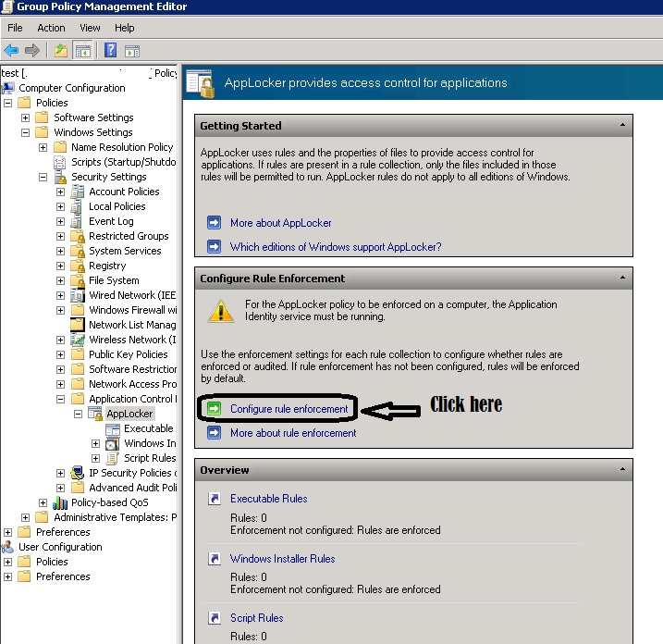Select the System Services tree item
This screenshot has height=644, width=663.
pos(125,251)
